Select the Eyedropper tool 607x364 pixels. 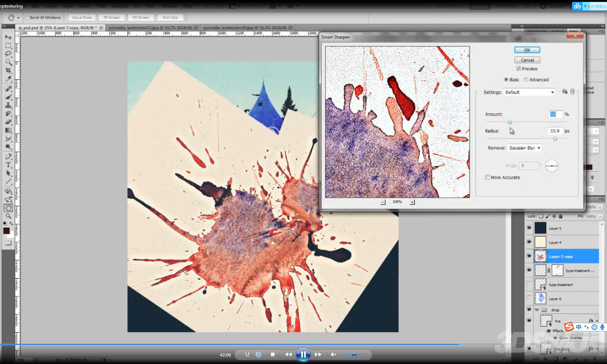pyautogui.click(x=8, y=79)
